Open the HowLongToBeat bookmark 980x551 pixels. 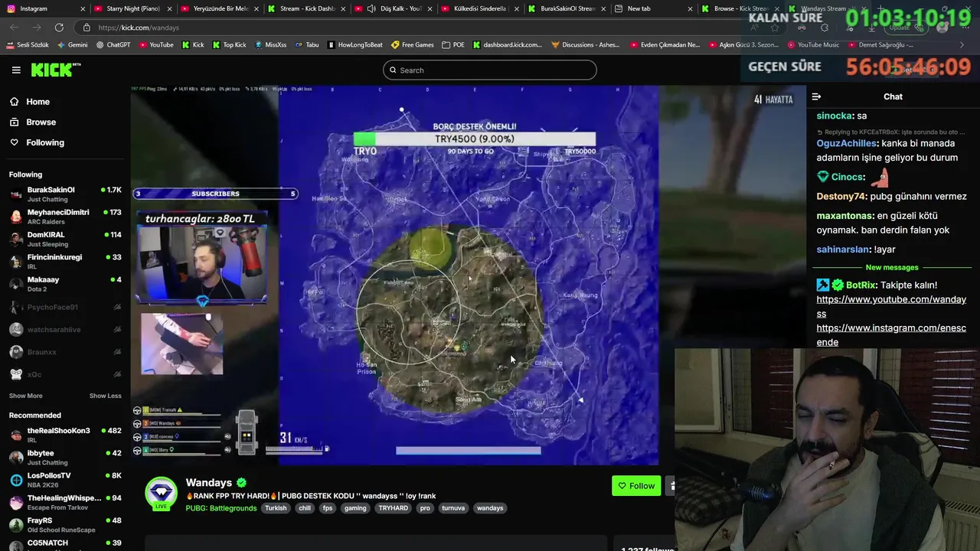(354, 44)
